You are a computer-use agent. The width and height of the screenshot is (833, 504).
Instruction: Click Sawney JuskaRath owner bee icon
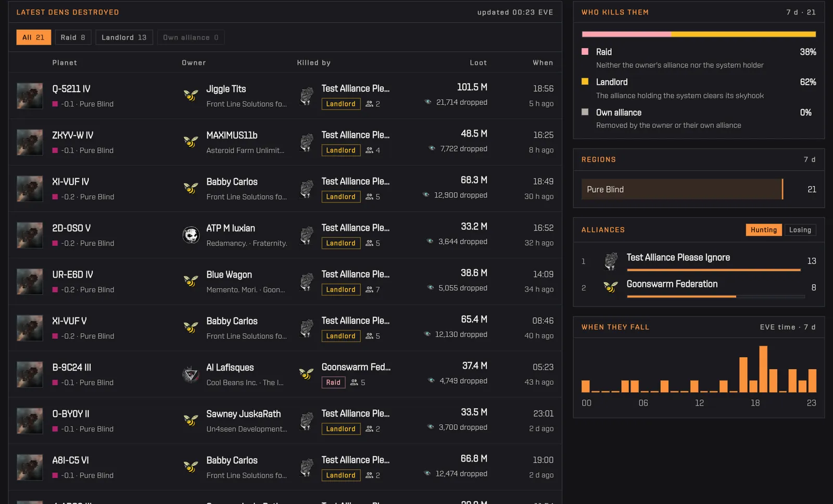(x=191, y=421)
